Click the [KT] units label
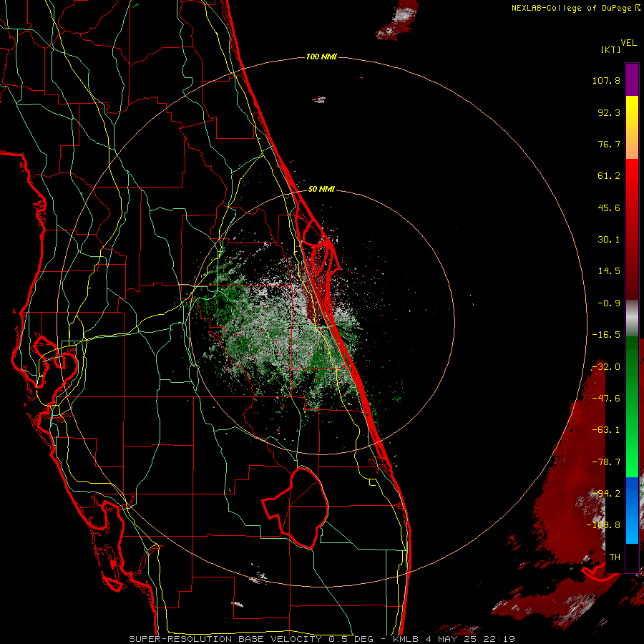The image size is (644, 644). 611,49
